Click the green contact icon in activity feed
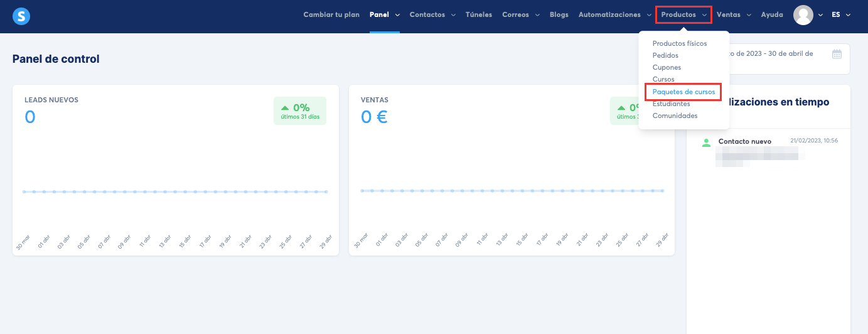The height and width of the screenshot is (334, 868). click(x=706, y=143)
